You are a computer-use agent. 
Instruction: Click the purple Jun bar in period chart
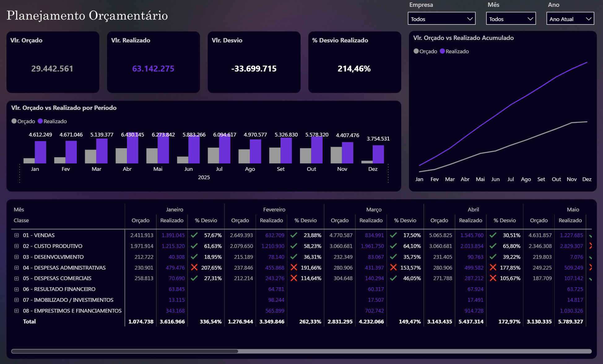coord(194,149)
